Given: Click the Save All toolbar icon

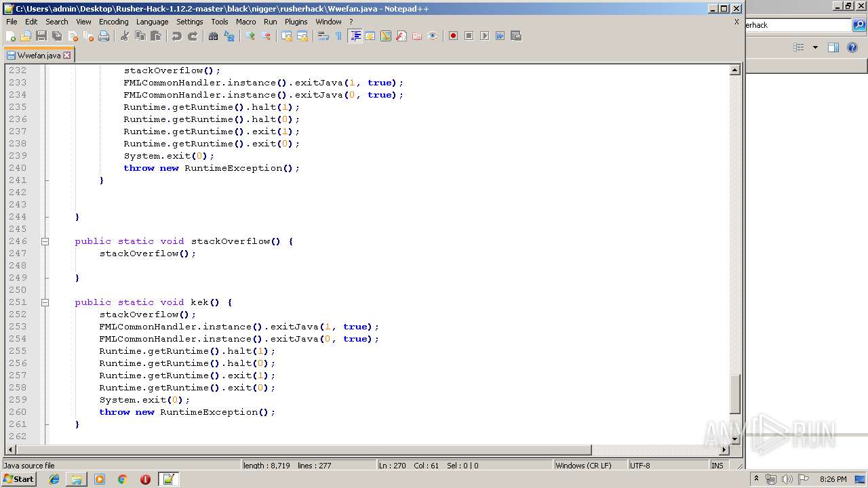Looking at the screenshot, I should [57, 36].
